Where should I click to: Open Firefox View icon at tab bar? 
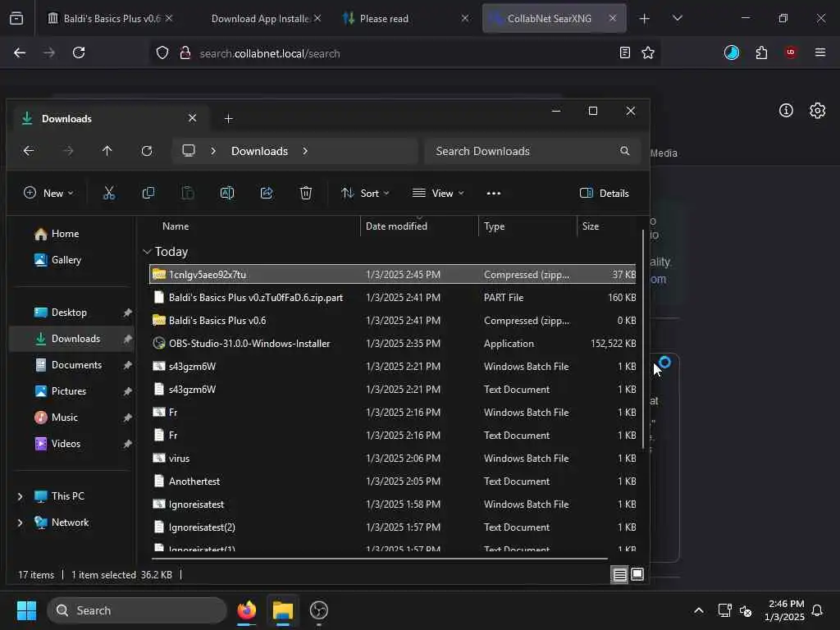click(x=16, y=18)
